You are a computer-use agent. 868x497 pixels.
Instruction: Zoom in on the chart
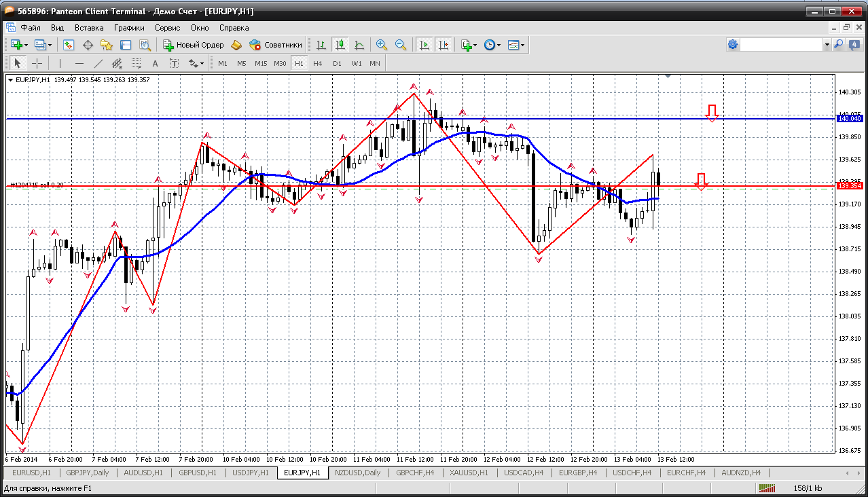click(x=382, y=45)
